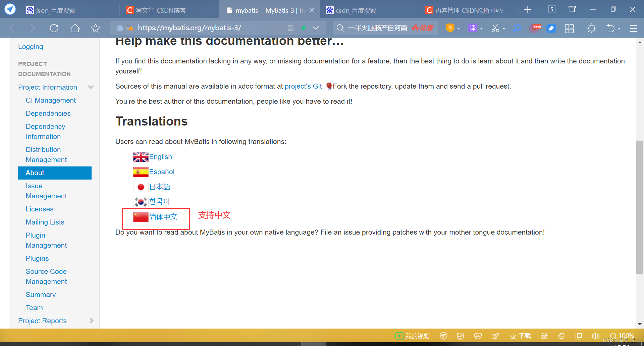Select the highlighted About menu item
644x346 pixels.
[x=55, y=173]
